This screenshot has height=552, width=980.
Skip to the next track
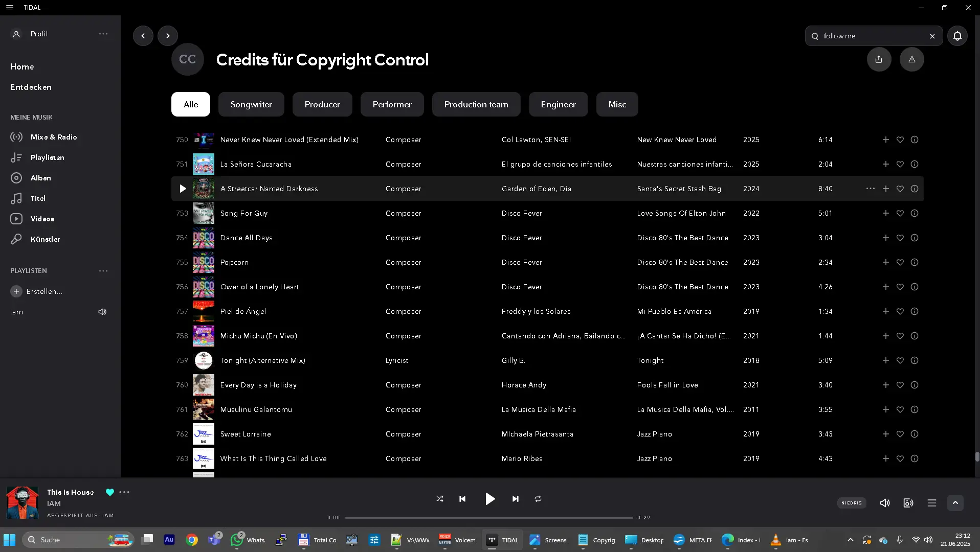point(515,499)
